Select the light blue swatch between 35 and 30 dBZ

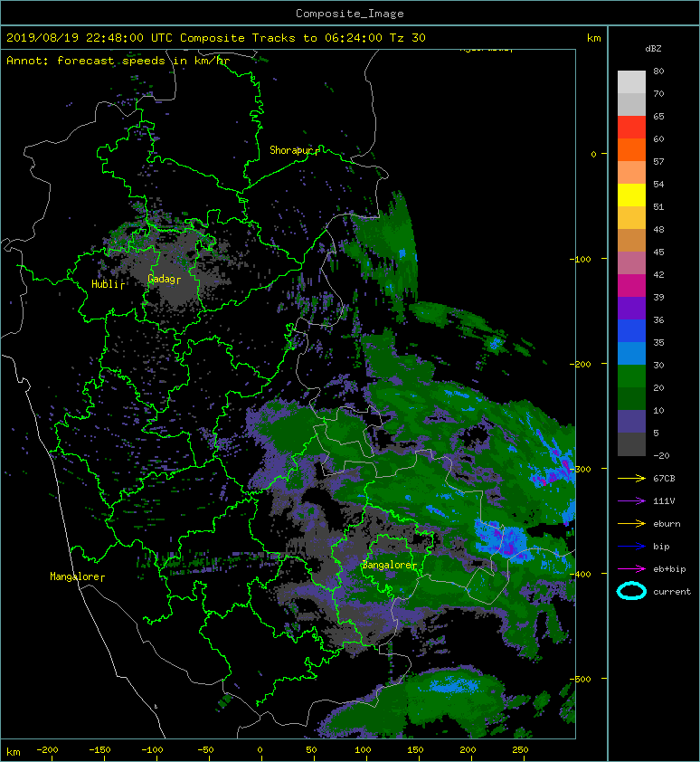[631, 353]
